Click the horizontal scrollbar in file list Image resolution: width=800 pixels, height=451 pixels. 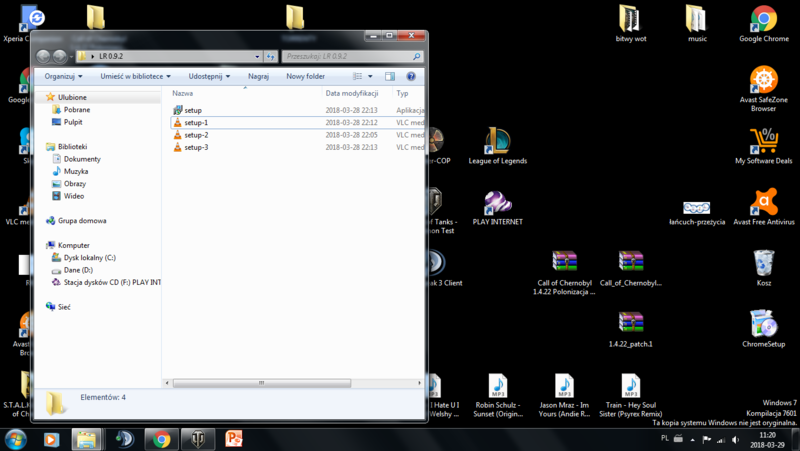[262, 383]
